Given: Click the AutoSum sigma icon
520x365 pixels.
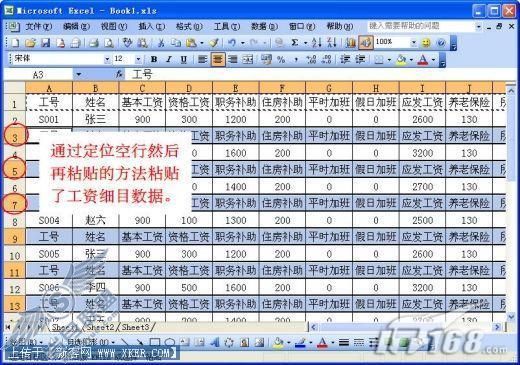Looking at the screenshot, I should (x=295, y=43).
